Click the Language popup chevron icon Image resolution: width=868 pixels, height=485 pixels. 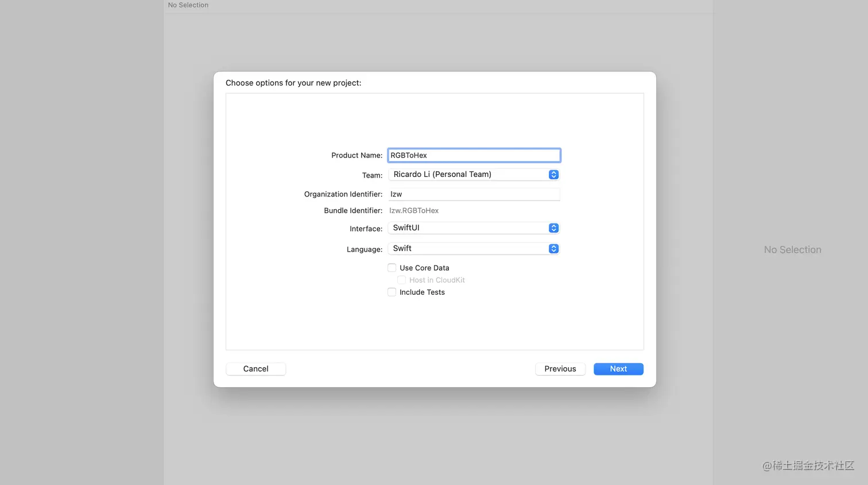[553, 249]
